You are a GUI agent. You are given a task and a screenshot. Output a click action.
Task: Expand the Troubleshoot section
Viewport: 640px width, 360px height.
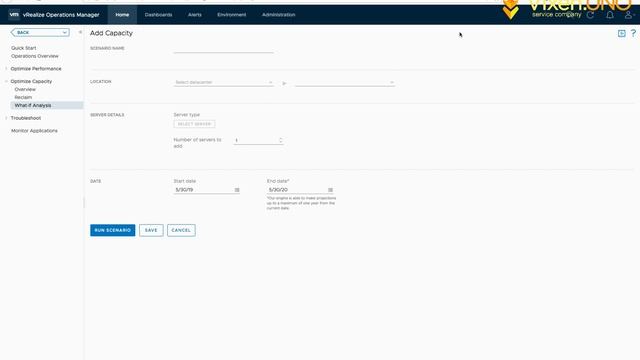tap(6, 118)
